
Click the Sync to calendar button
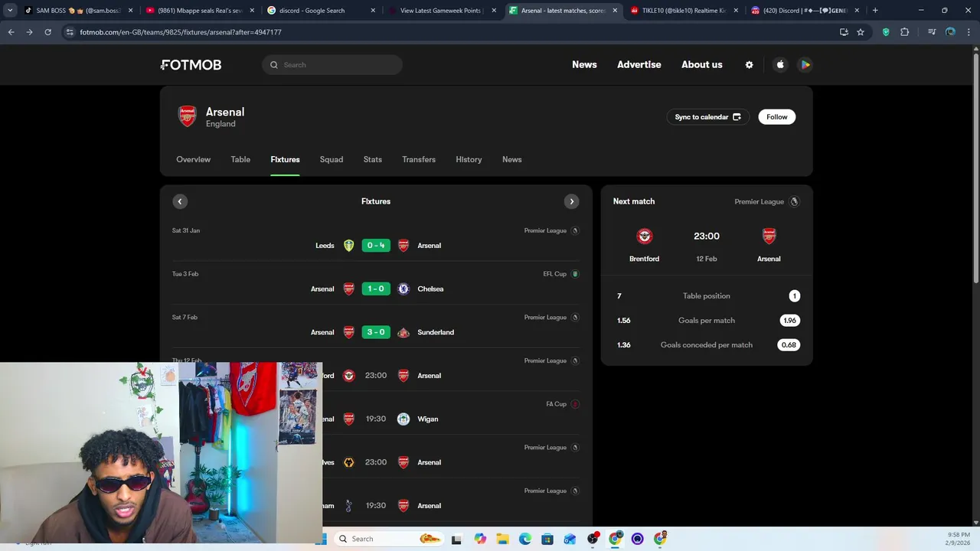[x=707, y=117]
